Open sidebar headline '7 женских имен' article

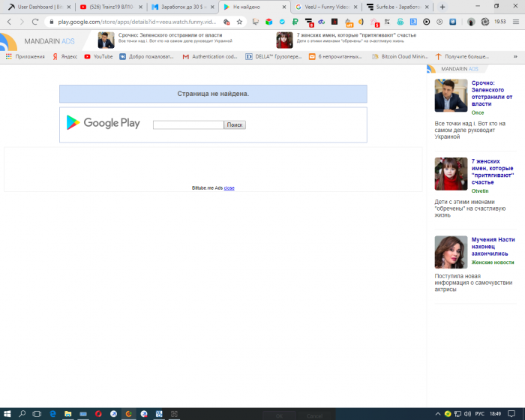[492, 172]
